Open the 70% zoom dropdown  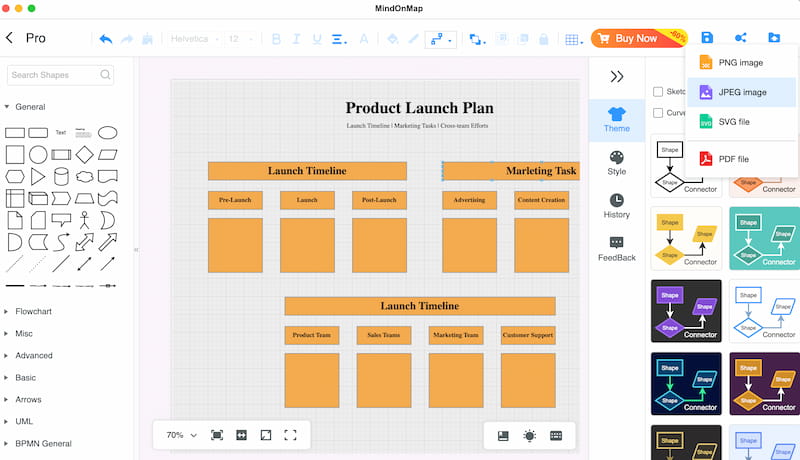tap(181, 435)
